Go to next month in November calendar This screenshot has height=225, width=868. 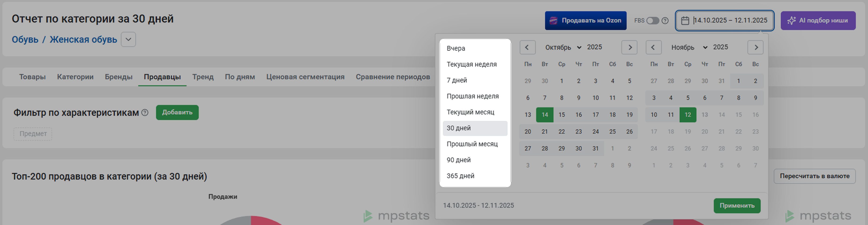coord(755,48)
